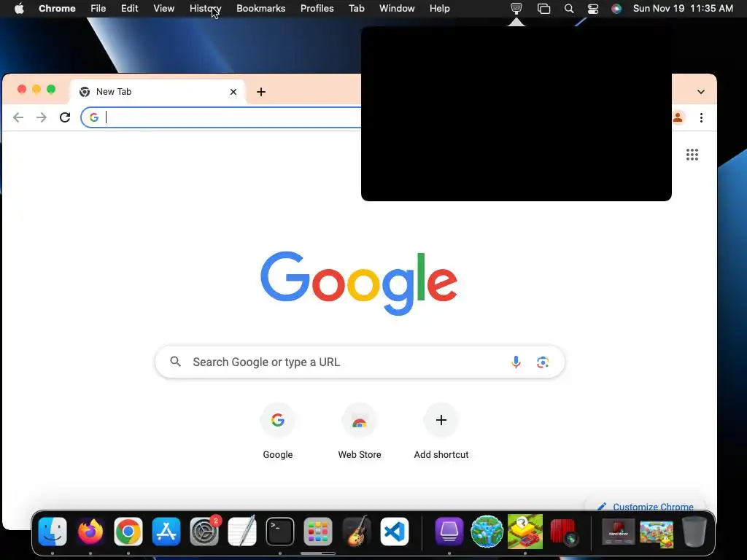The image size is (747, 560).
Task: Open Spotlight search in menu bar
Action: tap(569, 9)
